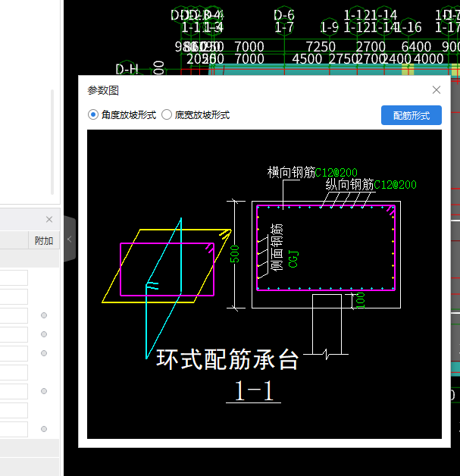The image size is (460, 476).
Task: Toggle the third 附加 circle checkbox
Action: [x=44, y=353]
